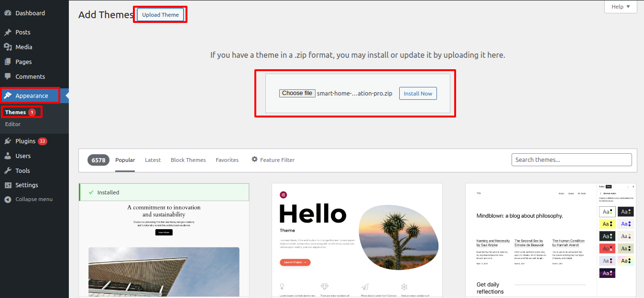
Task: Switch to the Block Themes tab
Action: (x=188, y=160)
